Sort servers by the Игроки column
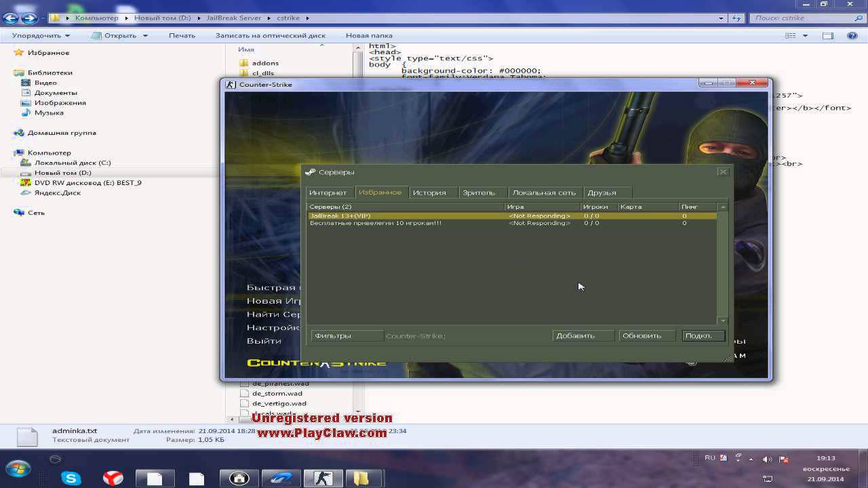868x488 pixels. (x=599, y=207)
